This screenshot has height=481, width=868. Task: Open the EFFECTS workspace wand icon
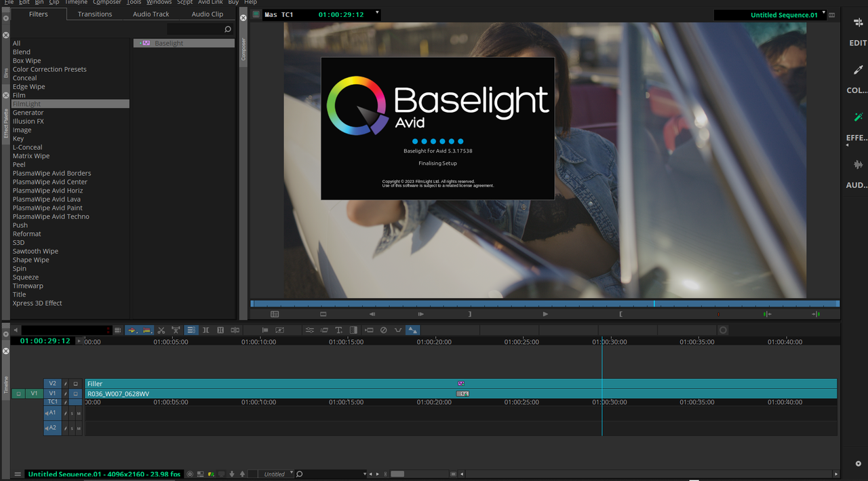tap(858, 117)
